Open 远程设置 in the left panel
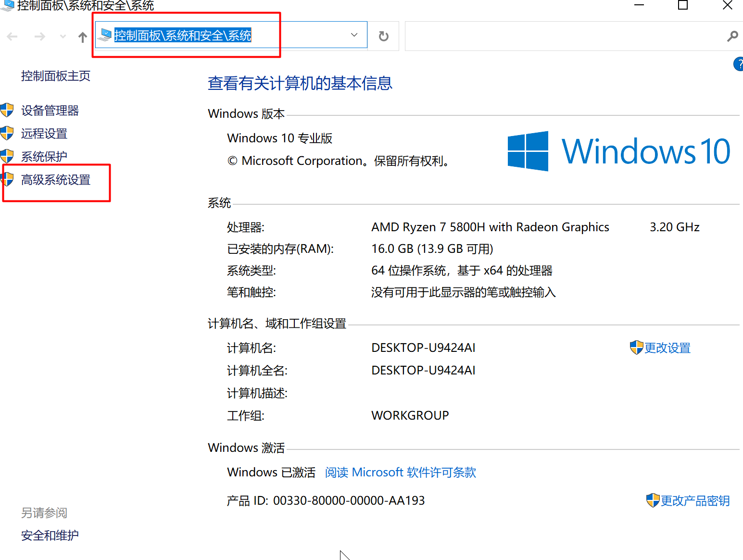Viewport: 743px width, 560px height. [x=44, y=134]
